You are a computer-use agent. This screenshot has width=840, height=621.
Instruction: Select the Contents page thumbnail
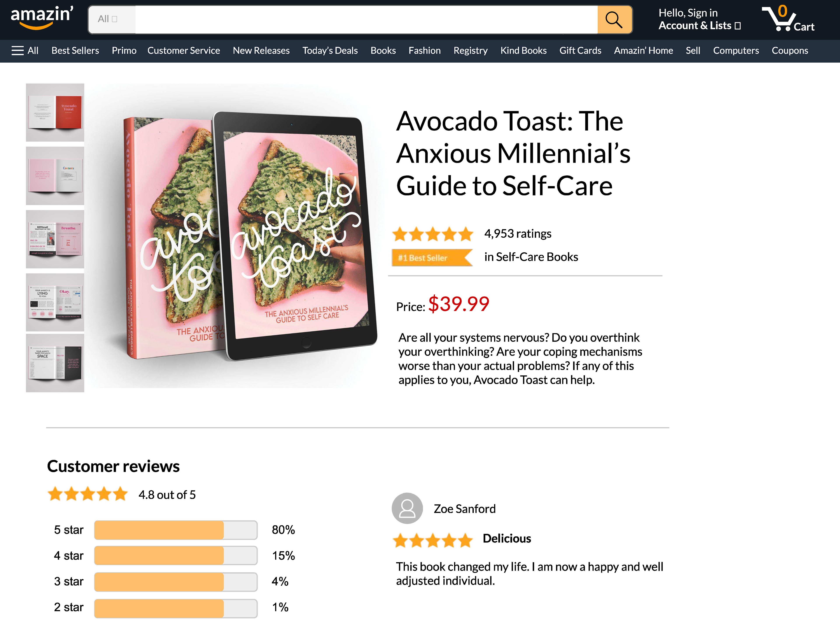tap(55, 176)
